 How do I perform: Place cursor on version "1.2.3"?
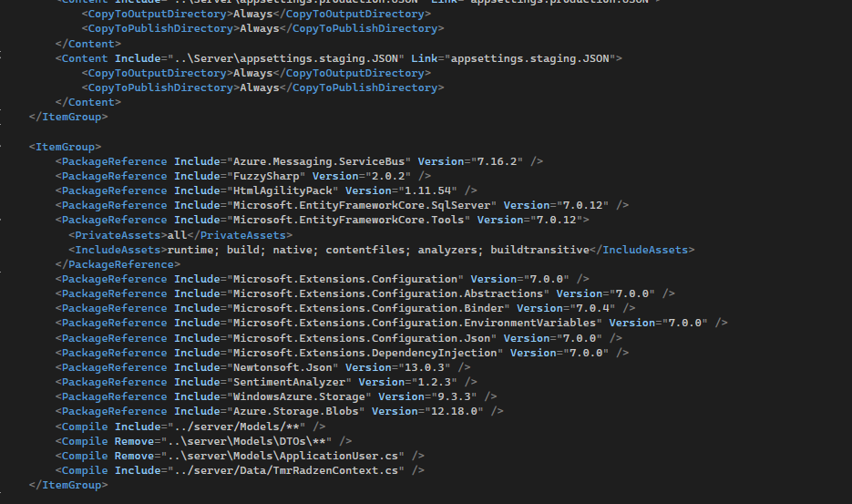(434, 382)
